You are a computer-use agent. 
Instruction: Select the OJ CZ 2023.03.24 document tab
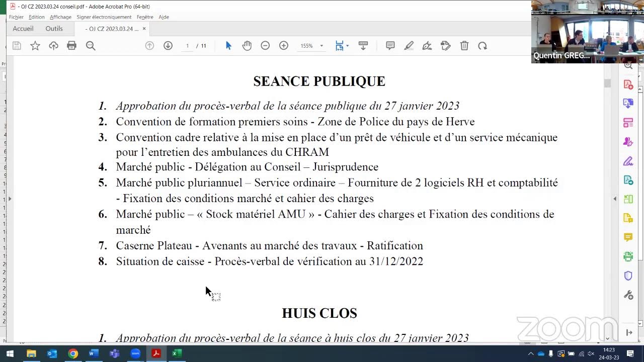pyautogui.click(x=112, y=29)
